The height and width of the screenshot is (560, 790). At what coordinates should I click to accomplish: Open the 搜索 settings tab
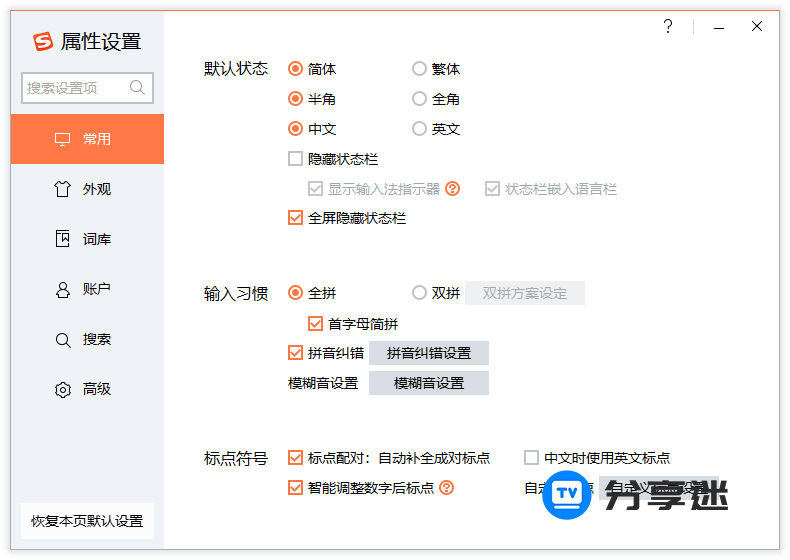point(87,339)
